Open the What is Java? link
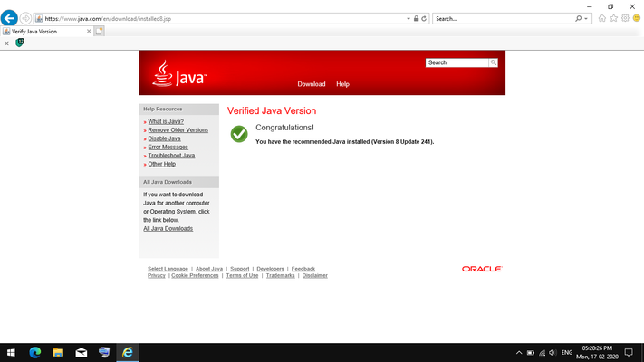Image resolution: width=644 pixels, height=362 pixels. (x=166, y=121)
